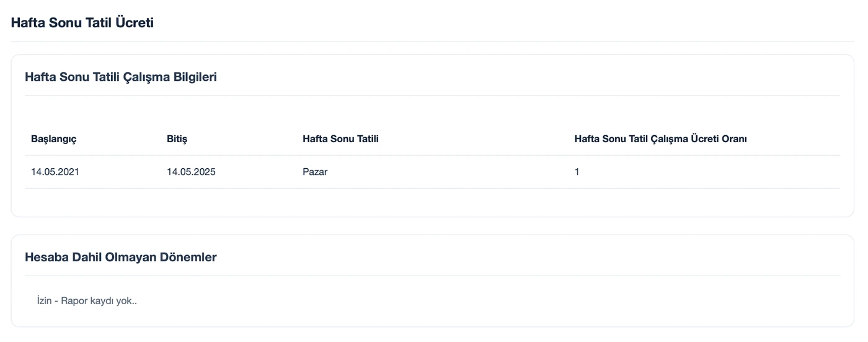The height and width of the screenshot is (342, 868).
Task: Click the word Tatili in the third column header
Action: tap(366, 139)
